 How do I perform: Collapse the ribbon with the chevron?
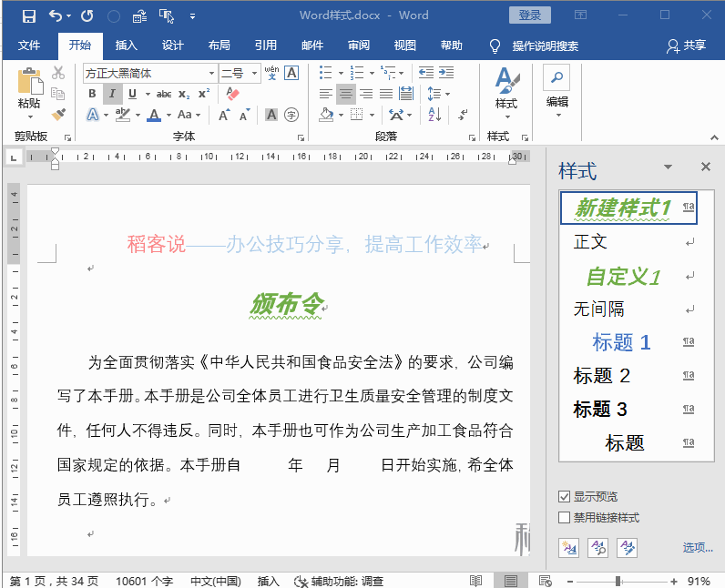(x=714, y=137)
